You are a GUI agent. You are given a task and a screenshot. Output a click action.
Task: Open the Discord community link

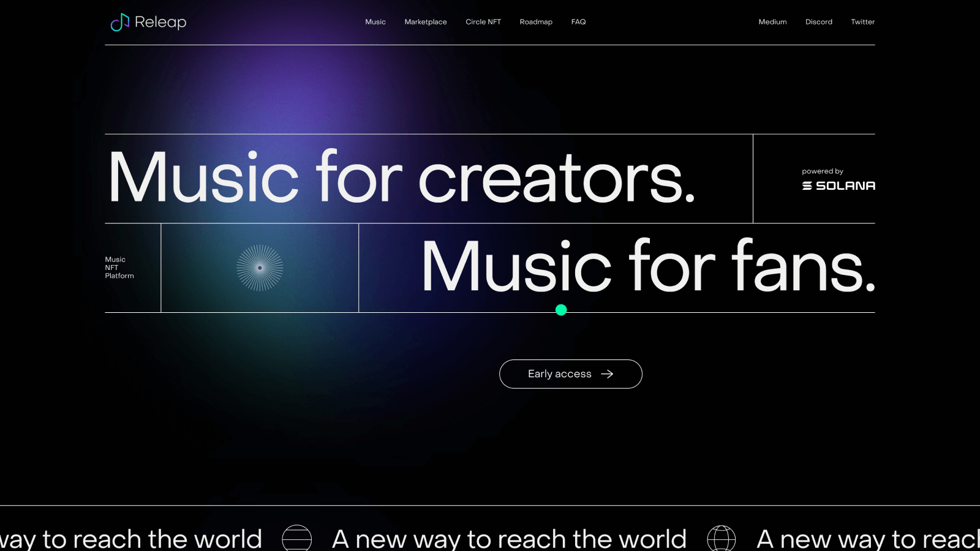pos(819,22)
